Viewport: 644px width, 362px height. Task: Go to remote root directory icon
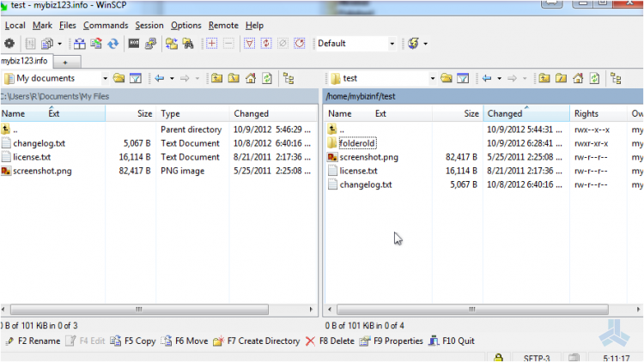coord(561,78)
